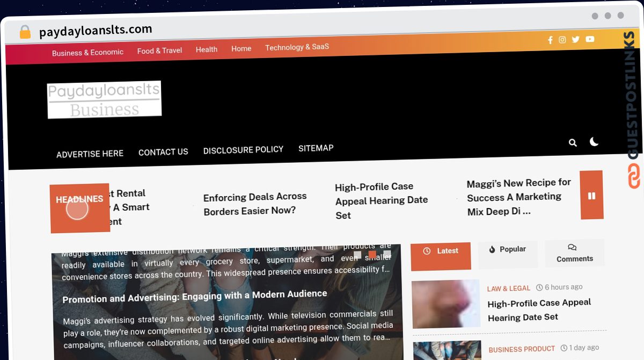Viewport: 644px width, 360px height.
Task: Open the YouTube social link
Action: 590,39
